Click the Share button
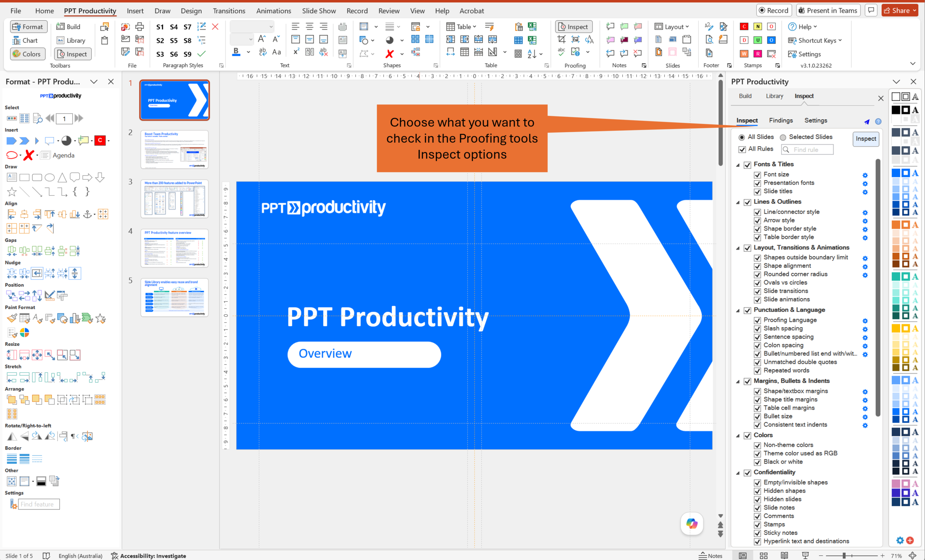 tap(900, 10)
